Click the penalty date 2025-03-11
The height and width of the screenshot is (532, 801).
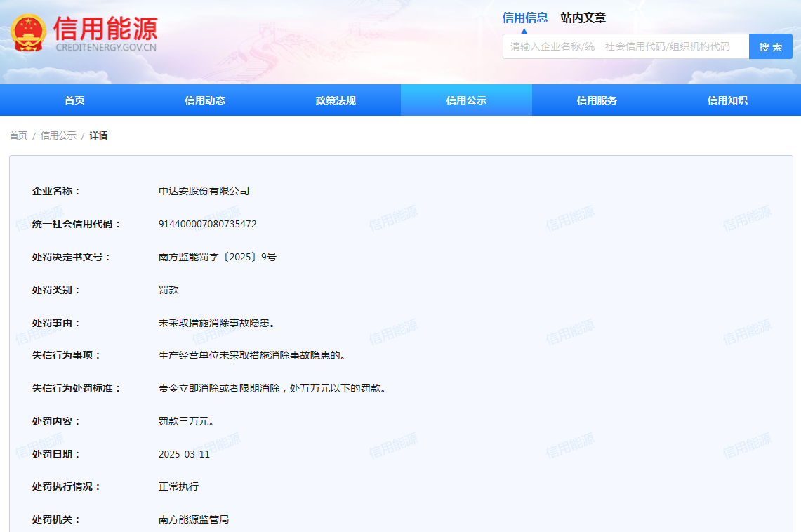click(184, 454)
